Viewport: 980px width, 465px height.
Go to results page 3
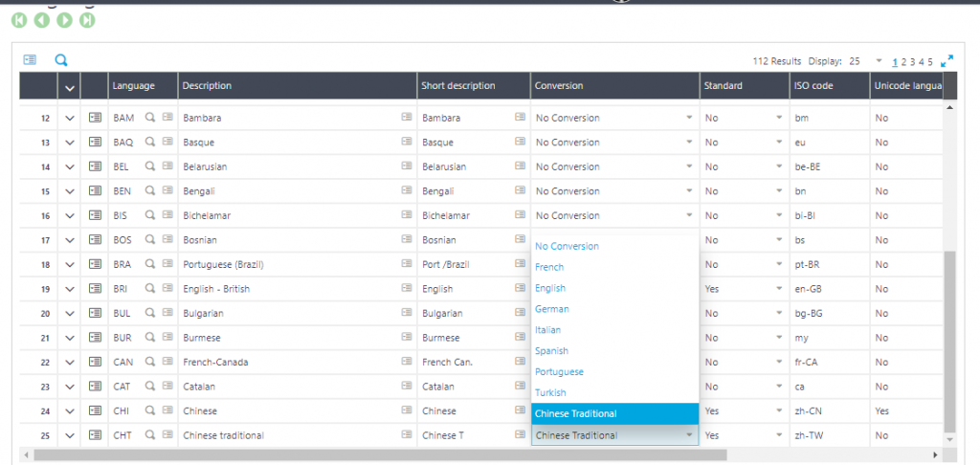(912, 61)
